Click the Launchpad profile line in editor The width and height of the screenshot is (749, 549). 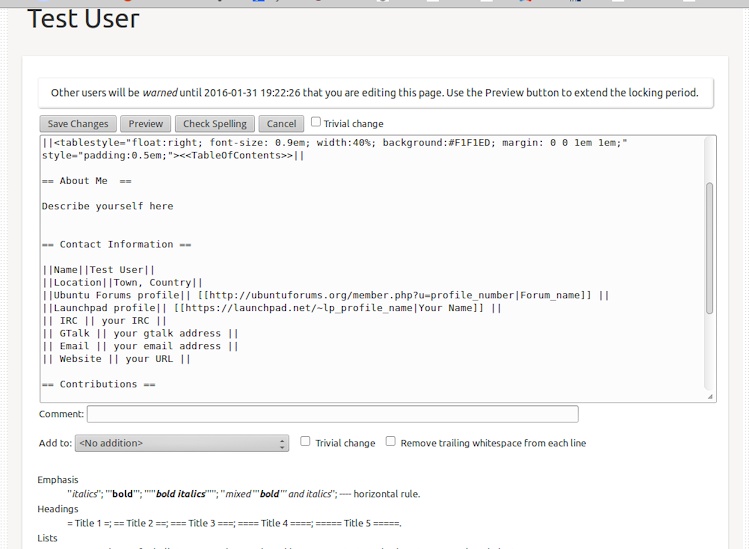270,308
